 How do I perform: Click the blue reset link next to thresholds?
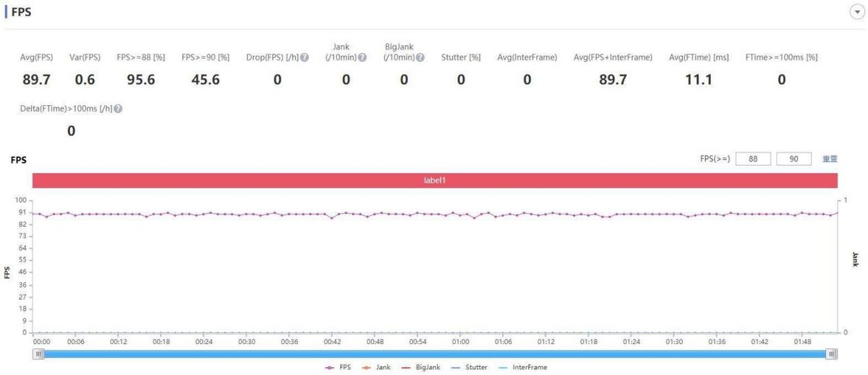click(x=830, y=159)
